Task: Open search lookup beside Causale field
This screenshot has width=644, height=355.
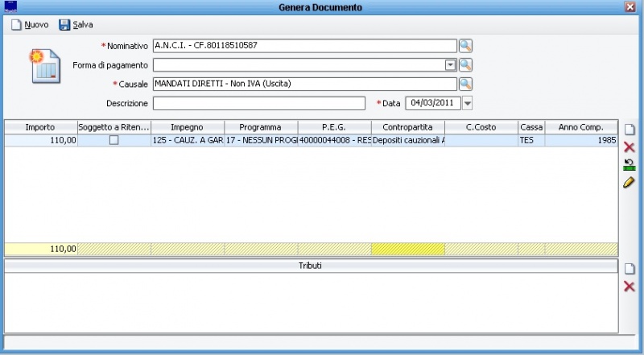Action: click(x=465, y=84)
